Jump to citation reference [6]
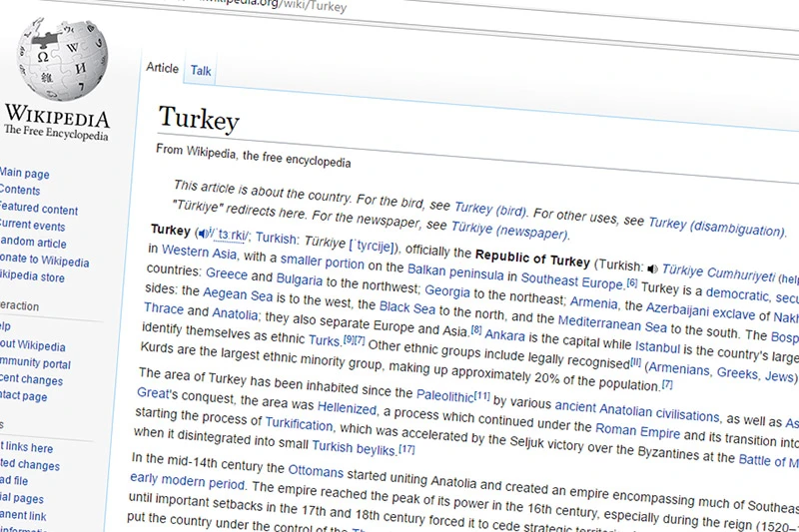The width and height of the screenshot is (799, 532). (632, 281)
